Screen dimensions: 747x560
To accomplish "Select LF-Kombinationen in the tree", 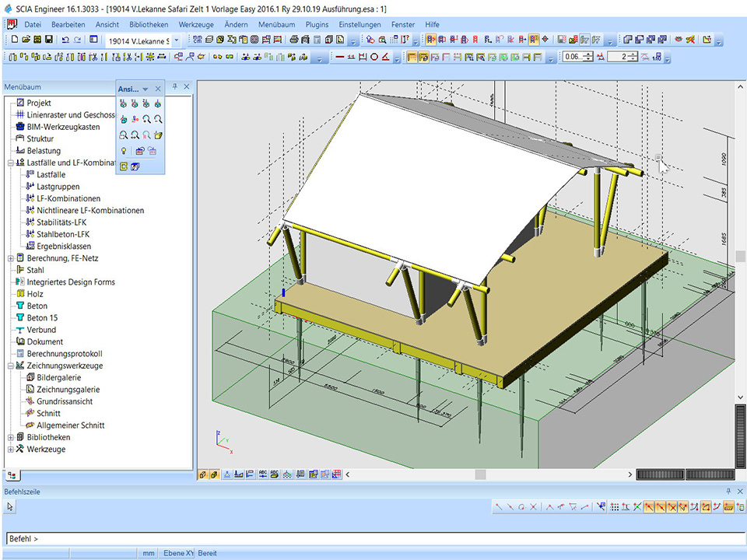I will [x=68, y=198].
